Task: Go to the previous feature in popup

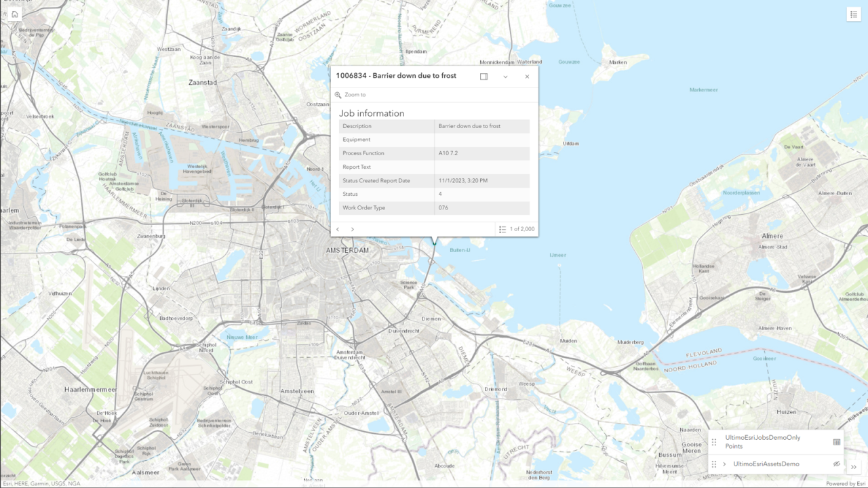Action: pyautogui.click(x=338, y=229)
